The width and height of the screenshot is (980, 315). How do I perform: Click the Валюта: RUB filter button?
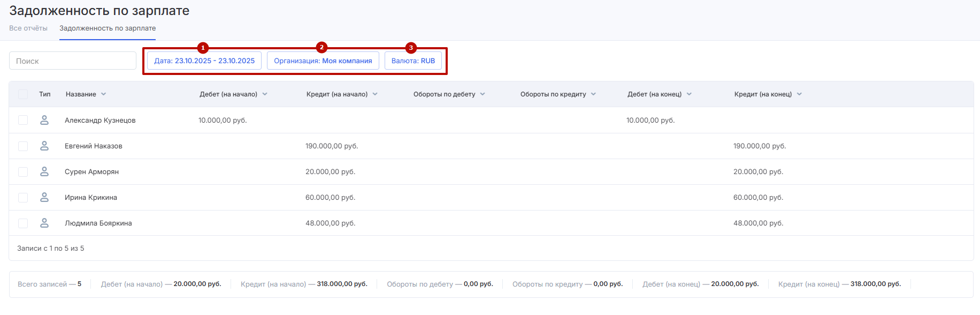coord(413,61)
